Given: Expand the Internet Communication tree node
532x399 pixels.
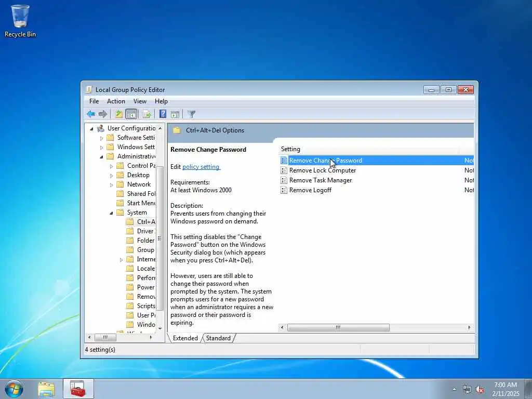Looking at the screenshot, I should pos(121,260).
